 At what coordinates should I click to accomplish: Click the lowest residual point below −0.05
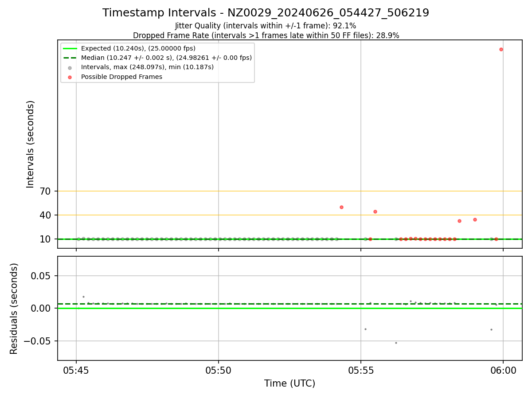pos(396,343)
